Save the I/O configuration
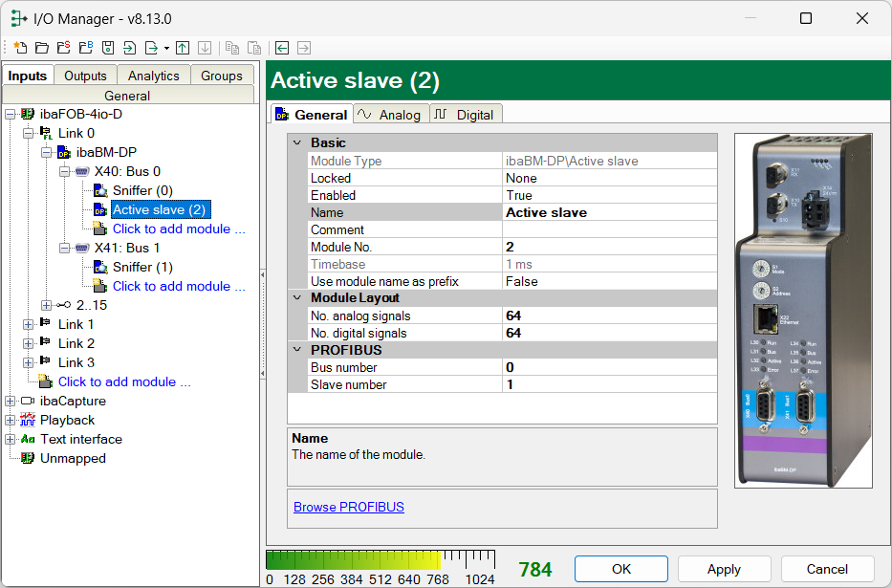This screenshot has height=588, width=892. tap(108, 48)
